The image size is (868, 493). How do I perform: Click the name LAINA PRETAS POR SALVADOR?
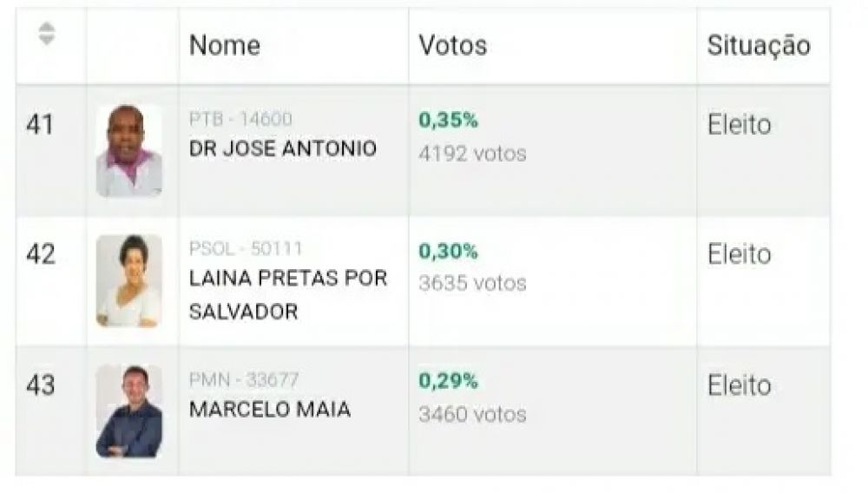pyautogui.click(x=288, y=295)
